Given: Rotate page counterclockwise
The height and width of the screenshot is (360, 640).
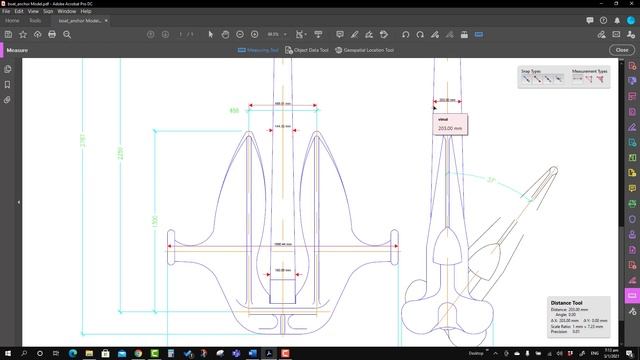Looking at the screenshot, I should pyautogui.click(x=405, y=35).
